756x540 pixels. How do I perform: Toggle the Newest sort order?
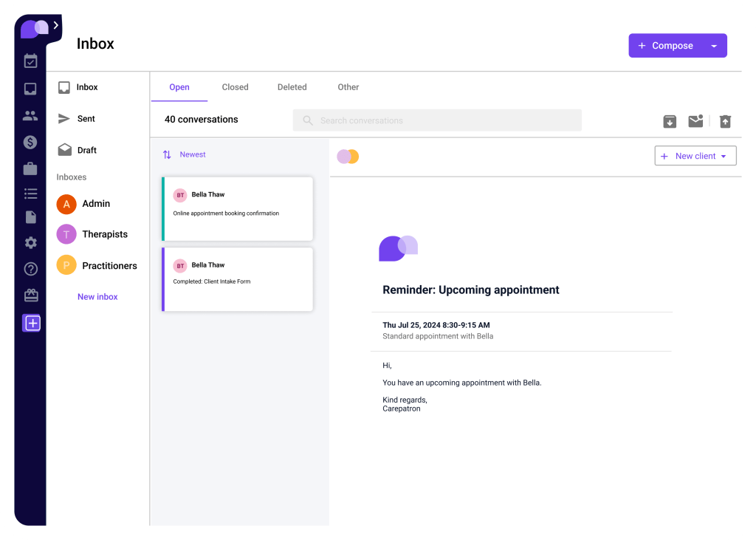pyautogui.click(x=185, y=154)
